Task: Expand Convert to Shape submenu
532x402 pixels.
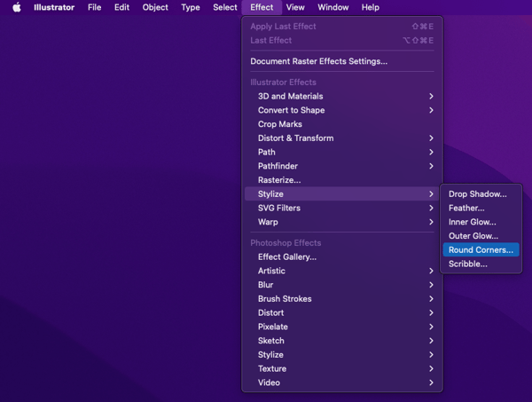Action: [x=342, y=110]
